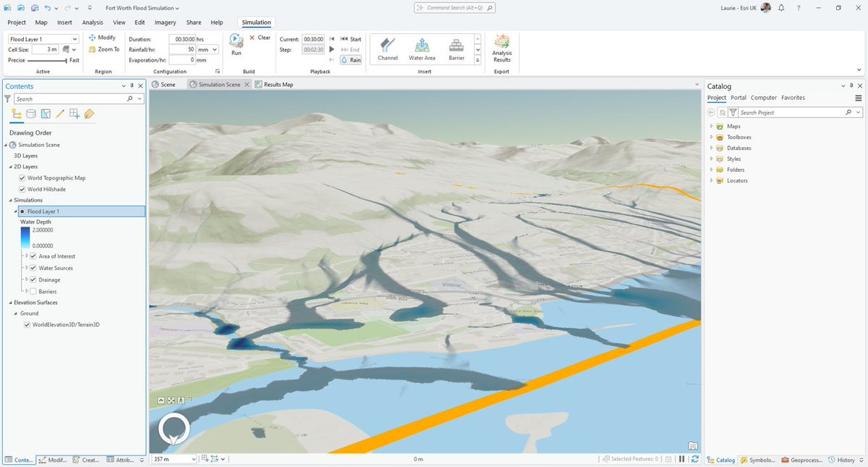Open Favorites tab in Catalog
Screen dimensions: 868x467
[x=793, y=98]
